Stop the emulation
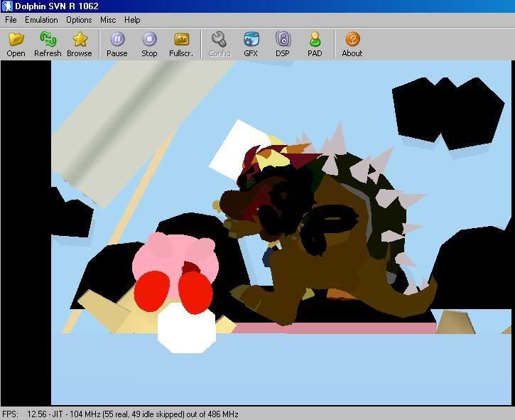 [x=149, y=43]
